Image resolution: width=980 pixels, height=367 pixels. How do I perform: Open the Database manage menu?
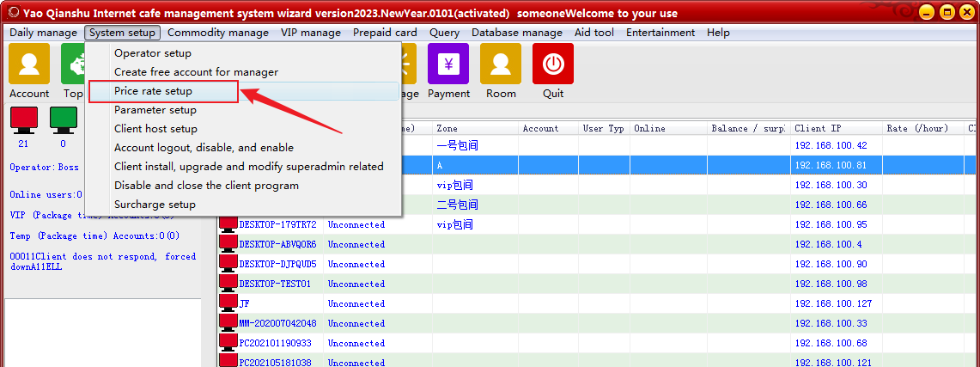517,33
